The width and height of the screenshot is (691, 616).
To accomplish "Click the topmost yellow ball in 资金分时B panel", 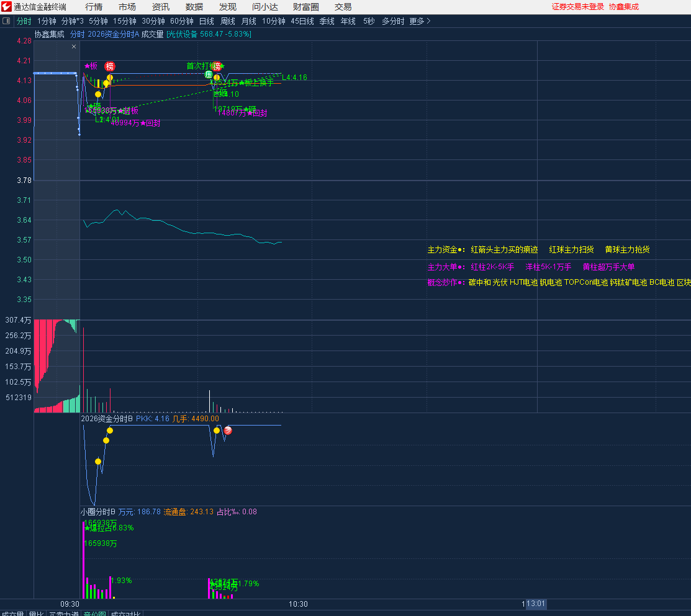I will point(110,430).
